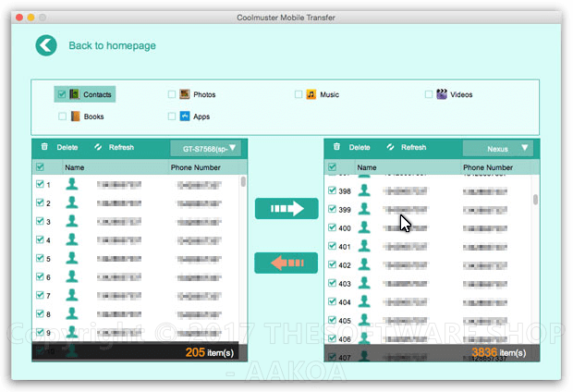Image resolution: width=573 pixels, height=392 pixels.
Task: Click the Contacts address book icon
Action: pos(75,94)
